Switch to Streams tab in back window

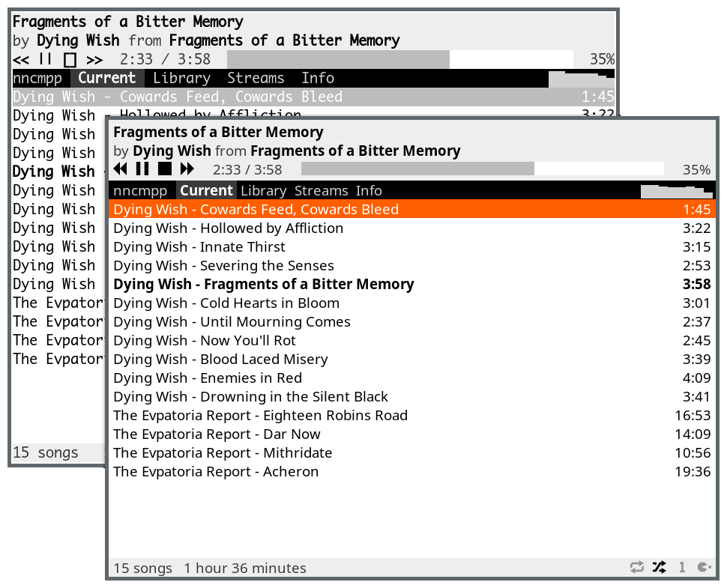click(256, 78)
